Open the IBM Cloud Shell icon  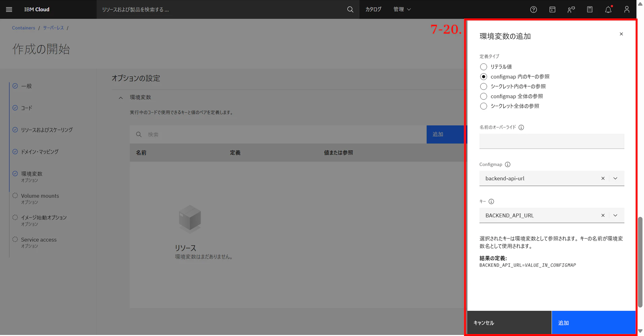552,9
